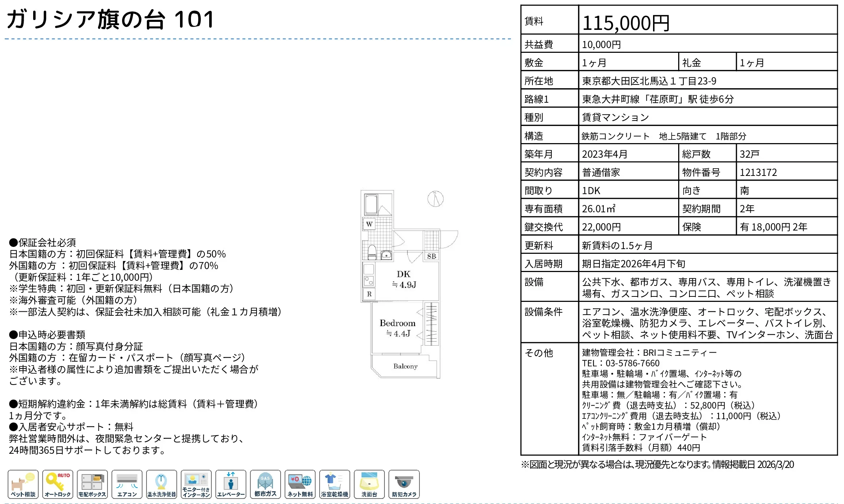Click the property number 1213172
The height and width of the screenshot is (504, 844).
pyautogui.click(x=758, y=172)
